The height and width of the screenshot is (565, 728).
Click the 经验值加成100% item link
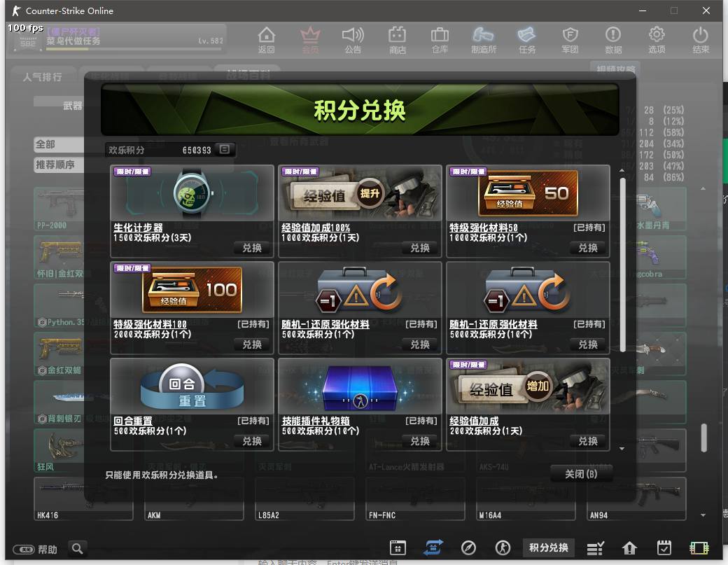click(316, 228)
